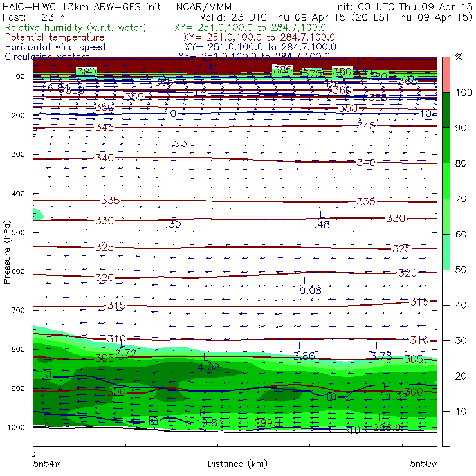476x476 pixels.
Task: Click the '500' pressure axis tick label
Action: tap(18, 233)
